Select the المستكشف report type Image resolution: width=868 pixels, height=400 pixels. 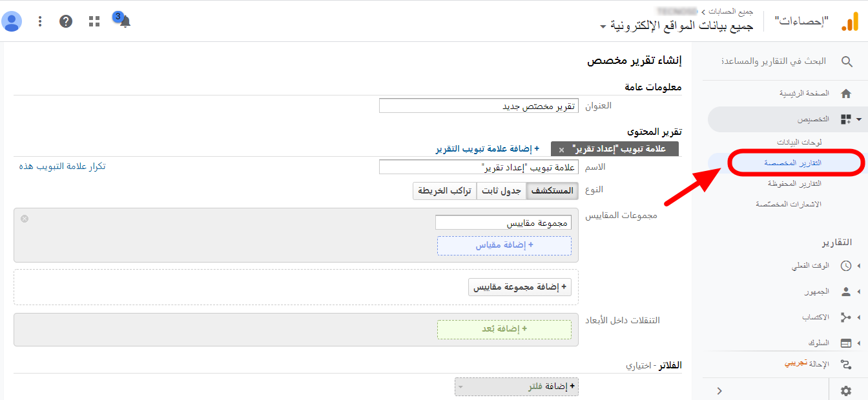click(552, 191)
